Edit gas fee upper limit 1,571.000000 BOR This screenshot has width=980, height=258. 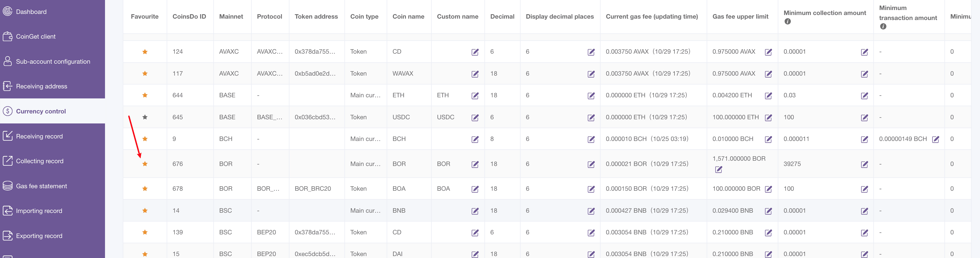tap(718, 170)
